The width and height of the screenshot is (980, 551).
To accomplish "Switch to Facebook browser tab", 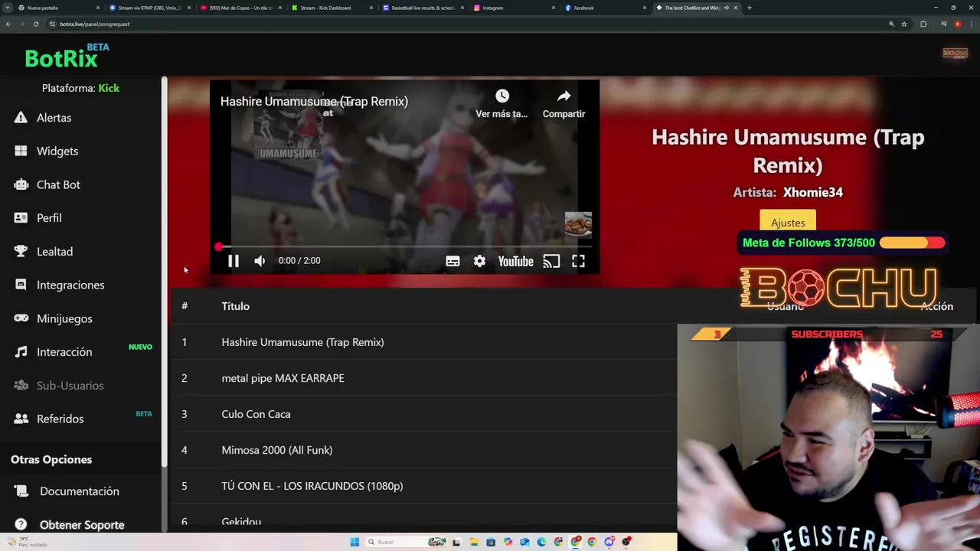I will pyautogui.click(x=605, y=8).
